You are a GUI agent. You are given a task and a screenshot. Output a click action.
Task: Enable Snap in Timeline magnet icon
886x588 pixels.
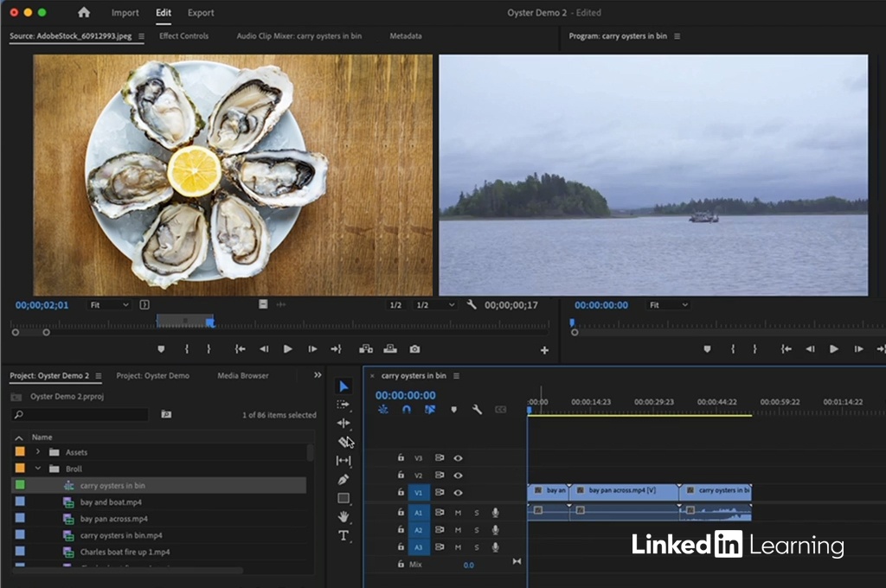pos(407,410)
